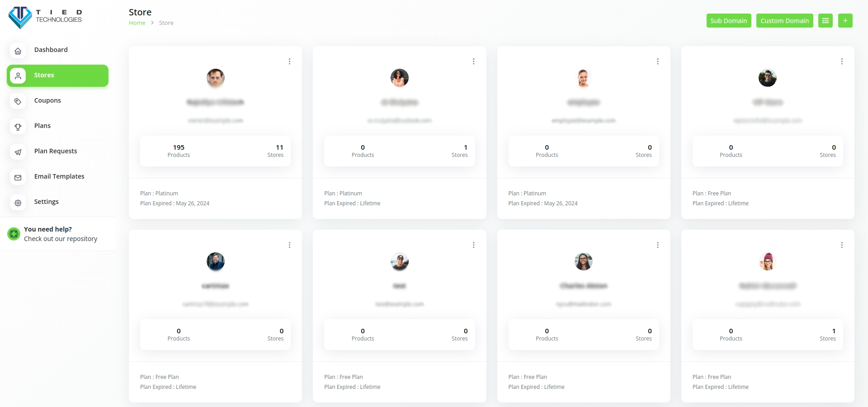Click the green list view icon
868x407 pixels.
click(x=825, y=21)
